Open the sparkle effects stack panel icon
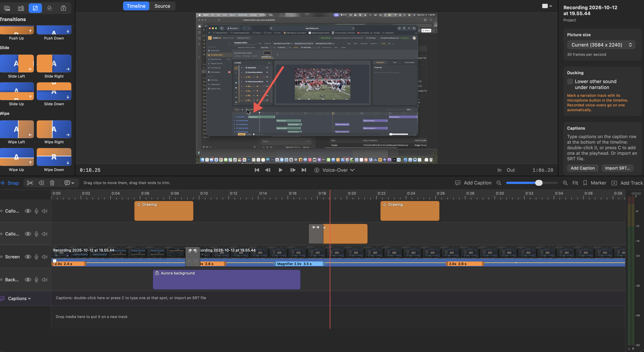The height and width of the screenshot is (352, 644). 64,8
